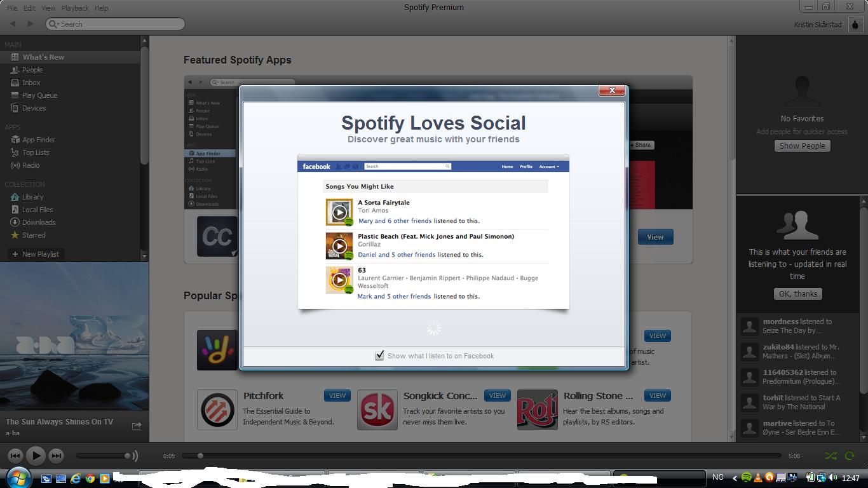
Task: Share the current track a-ha
Action: point(137,426)
